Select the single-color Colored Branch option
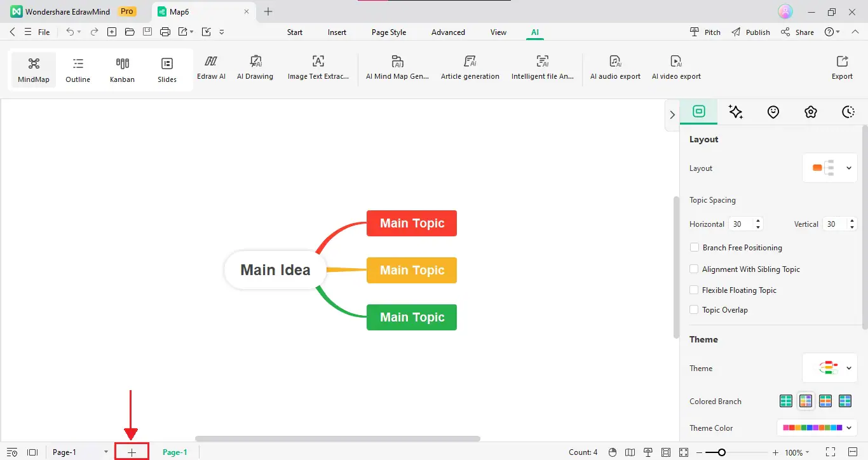The image size is (868, 460). [786, 401]
